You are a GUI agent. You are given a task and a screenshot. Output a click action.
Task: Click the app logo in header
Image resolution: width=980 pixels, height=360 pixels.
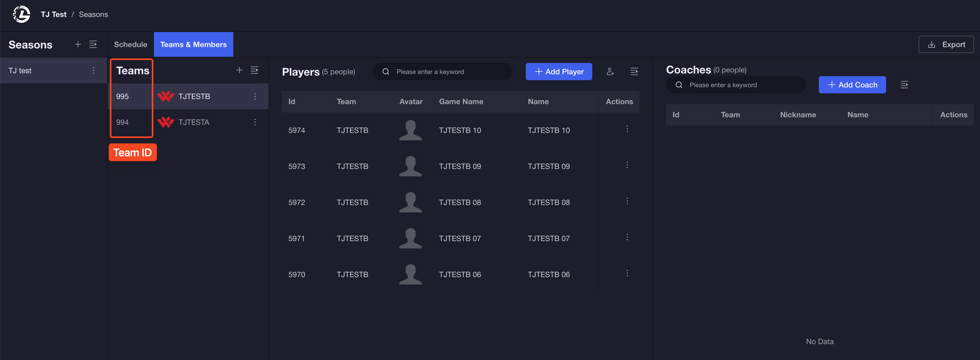(22, 15)
